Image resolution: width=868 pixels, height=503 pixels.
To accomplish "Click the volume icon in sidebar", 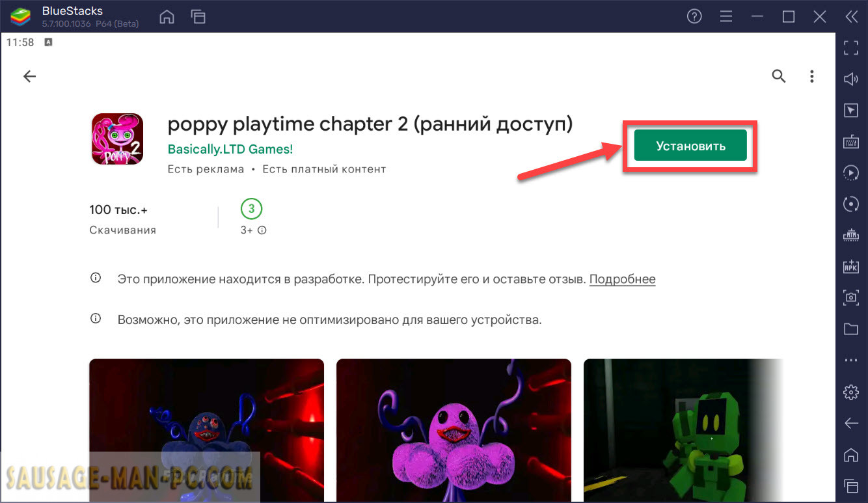I will (851, 79).
